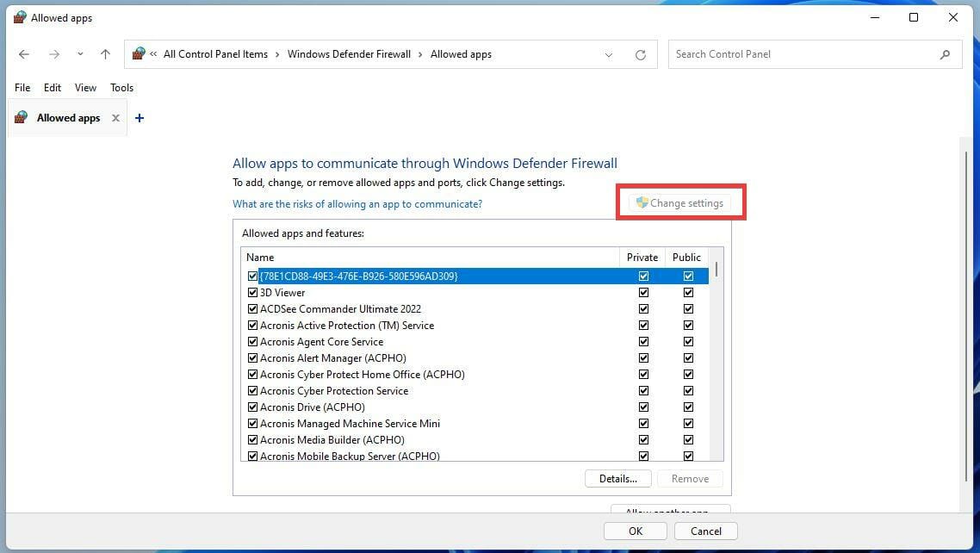Viewport: 980px width, 553px height.
Task: Click the Change settings button
Action: pyautogui.click(x=680, y=203)
